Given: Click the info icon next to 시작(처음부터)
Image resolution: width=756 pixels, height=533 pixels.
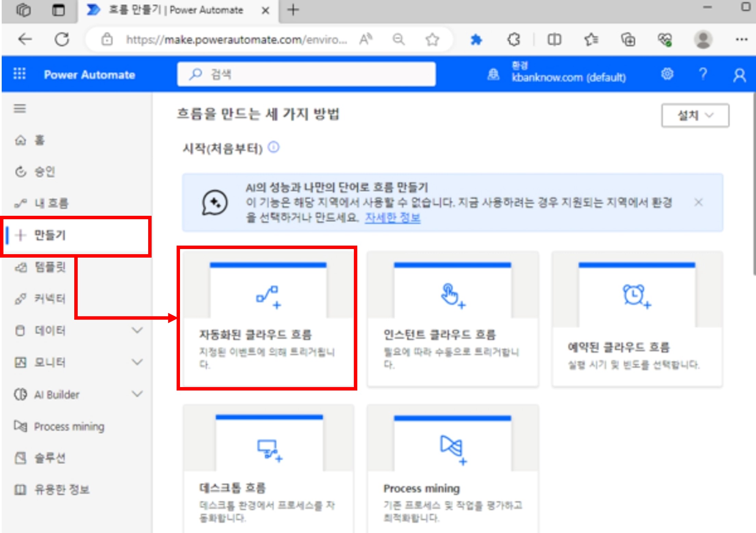Looking at the screenshot, I should (273, 148).
